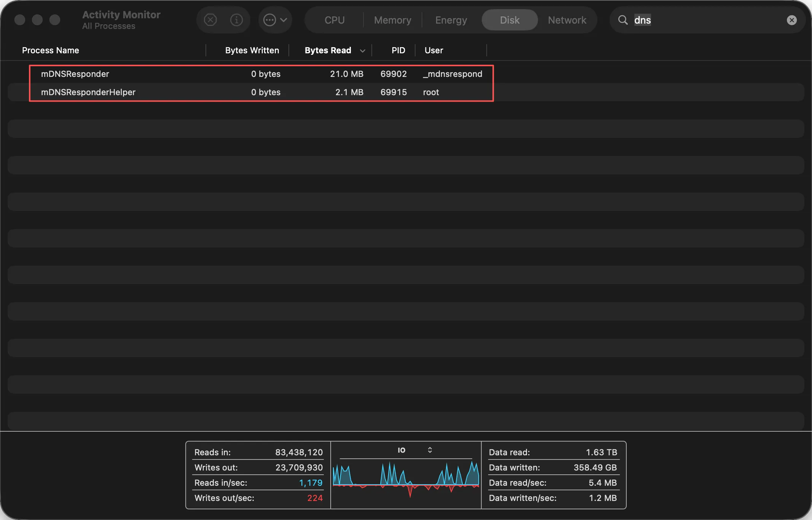Select the Disk tab
The width and height of the screenshot is (812, 520).
[x=509, y=20]
